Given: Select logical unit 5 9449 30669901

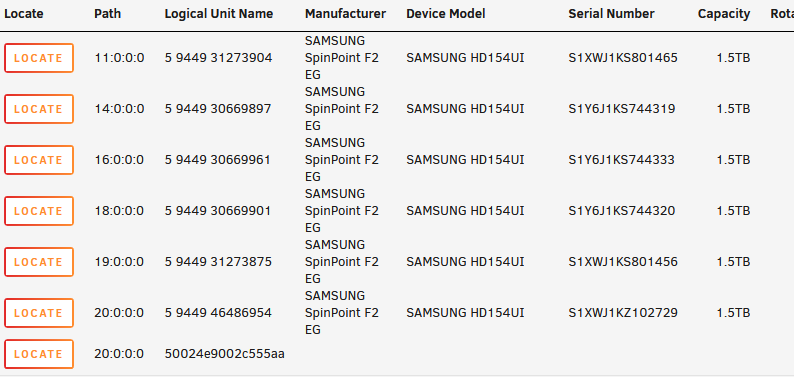Looking at the screenshot, I should click(x=218, y=211).
